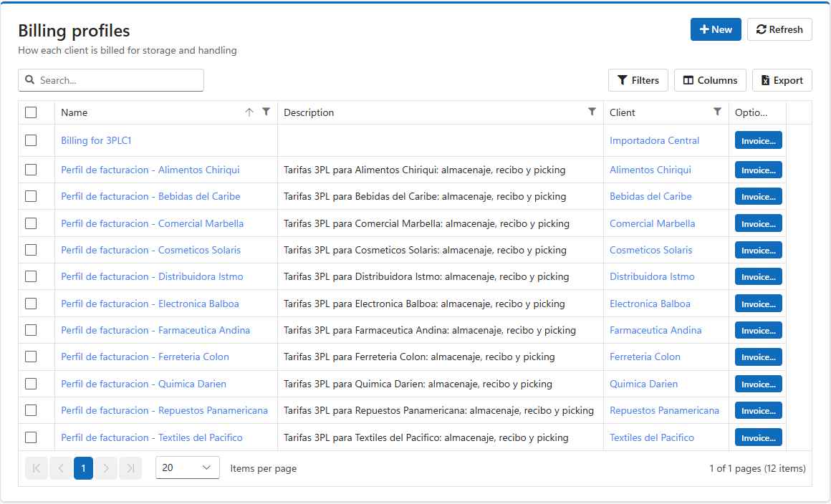Open the Filters panel
The image size is (831, 504).
638,80
